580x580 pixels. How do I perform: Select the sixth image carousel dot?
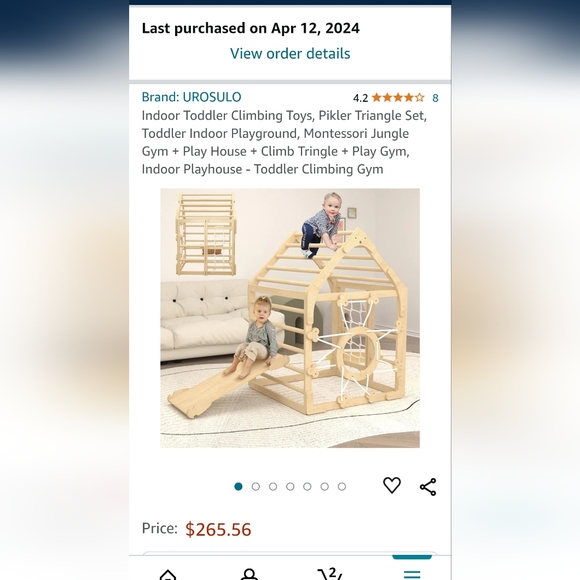[x=325, y=486]
